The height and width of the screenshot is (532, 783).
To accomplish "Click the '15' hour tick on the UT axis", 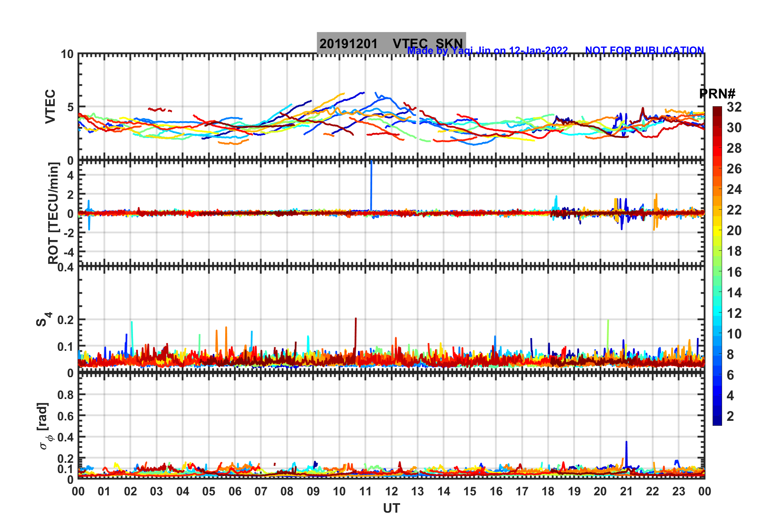I will pyautogui.click(x=470, y=491).
